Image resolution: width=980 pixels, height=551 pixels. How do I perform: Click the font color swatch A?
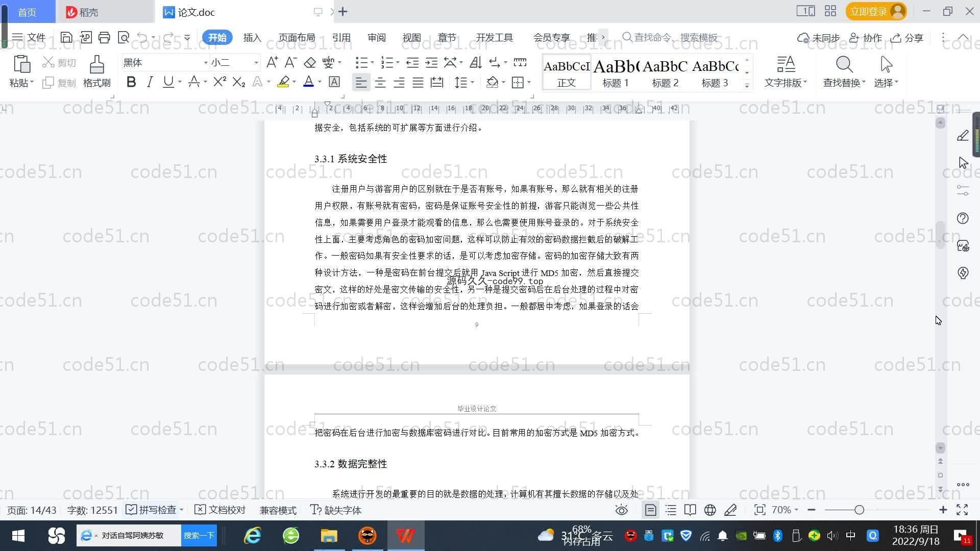pyautogui.click(x=309, y=82)
